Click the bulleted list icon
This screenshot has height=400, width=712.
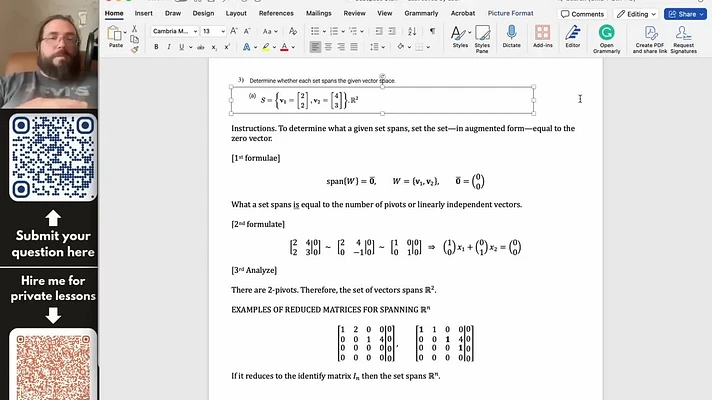point(315,31)
